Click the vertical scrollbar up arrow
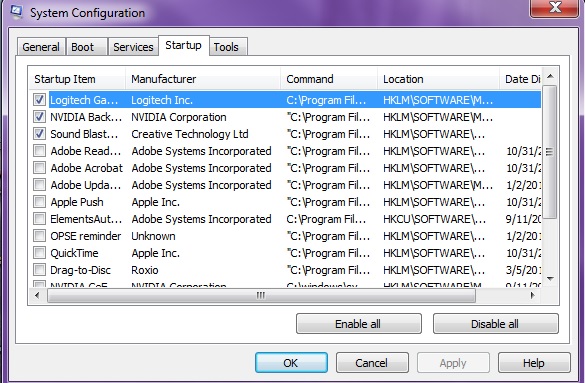The width and height of the screenshot is (585, 383). point(550,77)
